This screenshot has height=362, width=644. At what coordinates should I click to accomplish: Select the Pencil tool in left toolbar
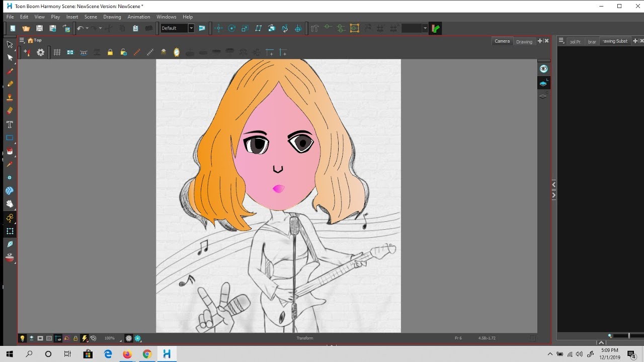10,84
